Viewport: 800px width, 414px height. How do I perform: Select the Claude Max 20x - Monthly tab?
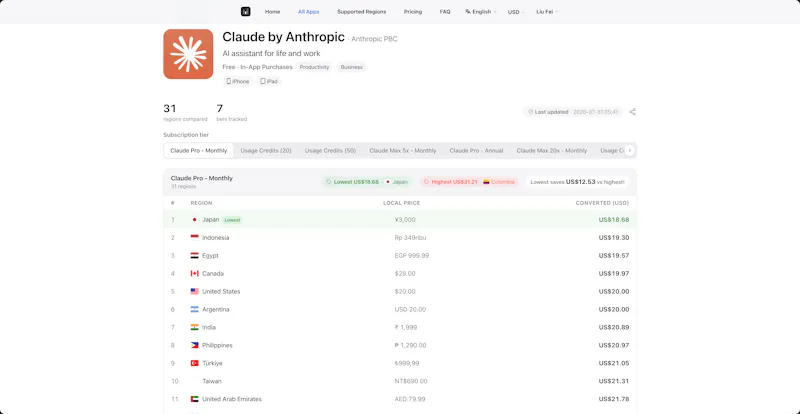click(552, 151)
